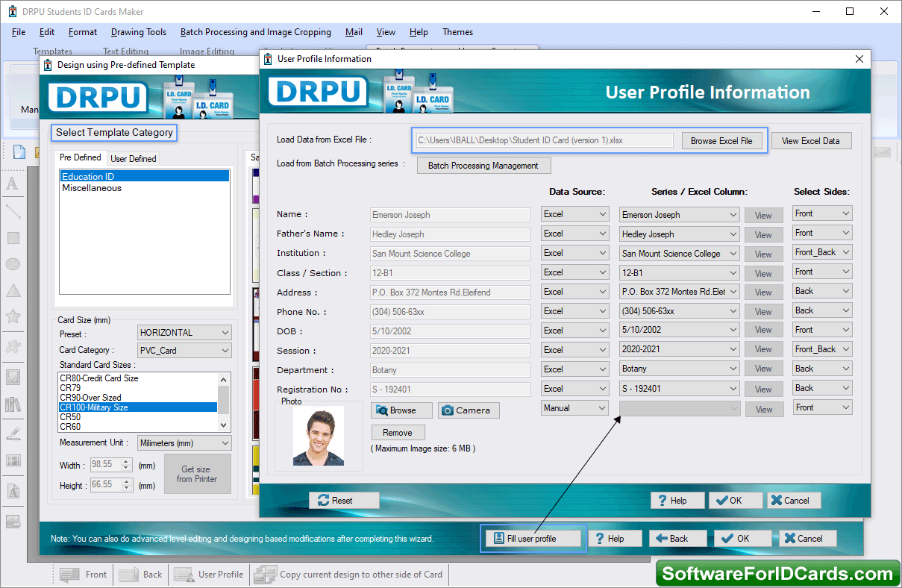Viewport: 902px width, 588px height.
Task: Select the Text tool in left toolbar
Action: (13, 184)
